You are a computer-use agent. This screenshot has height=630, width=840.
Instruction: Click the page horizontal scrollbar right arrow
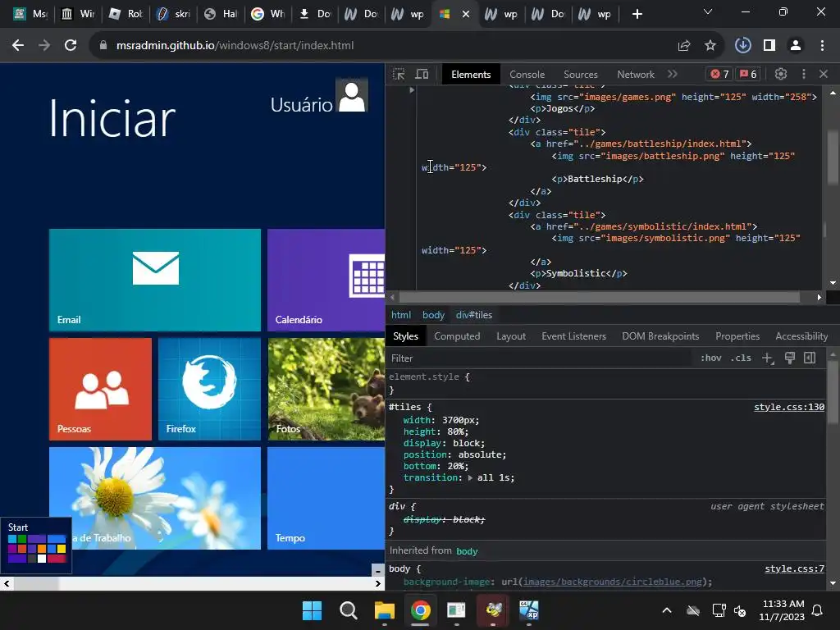378,583
